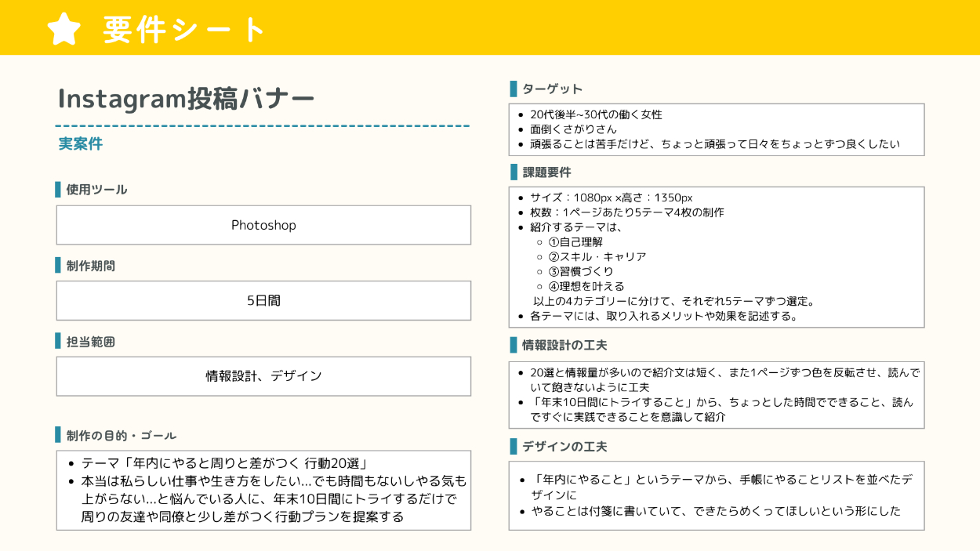Click the 20代後半~30代の働く女性 bullet
Screen dimensions: 980x551
pyautogui.click(x=596, y=114)
